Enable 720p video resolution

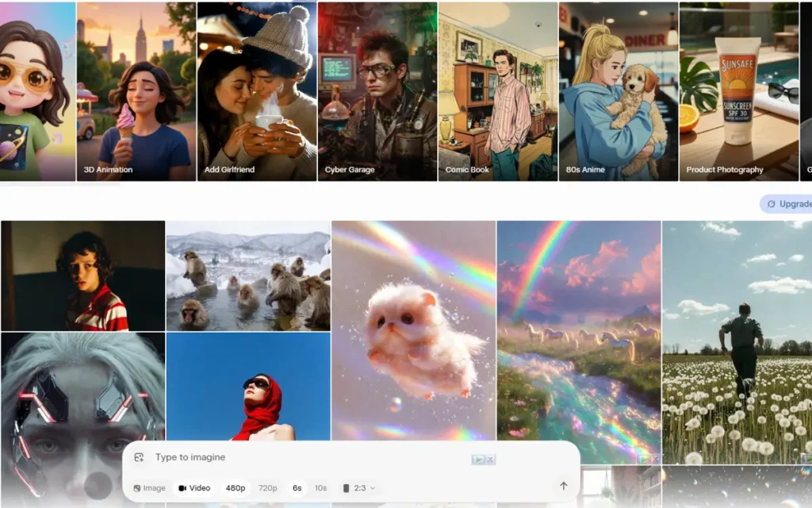(267, 487)
